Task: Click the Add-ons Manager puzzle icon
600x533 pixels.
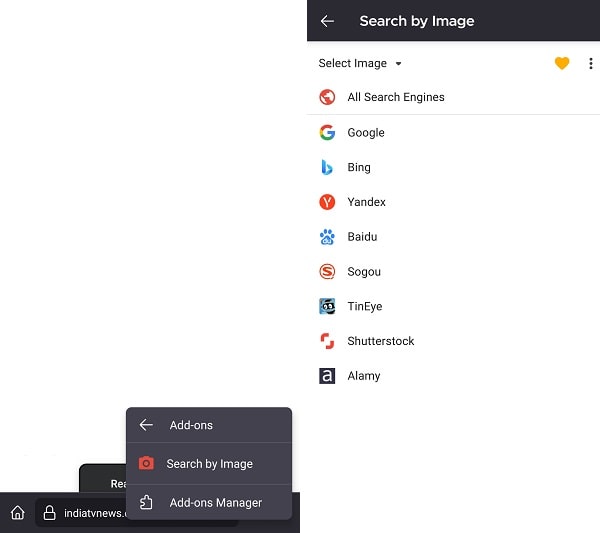Action: (146, 502)
